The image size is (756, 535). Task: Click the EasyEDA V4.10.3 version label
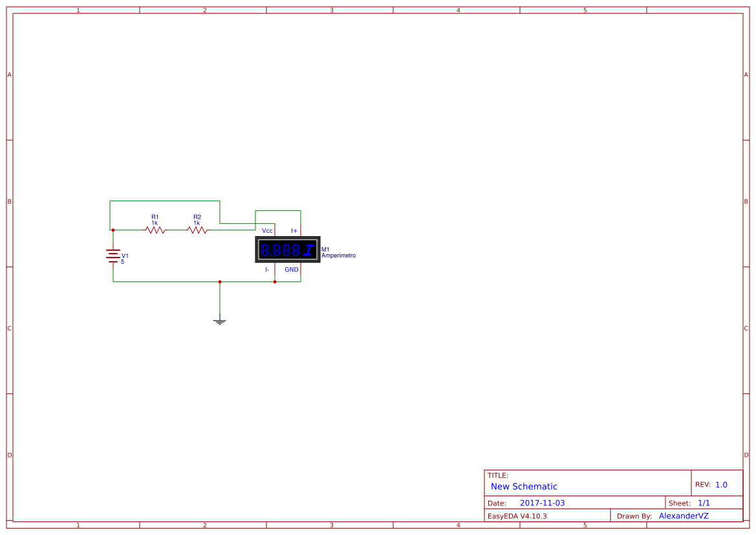[519, 516]
